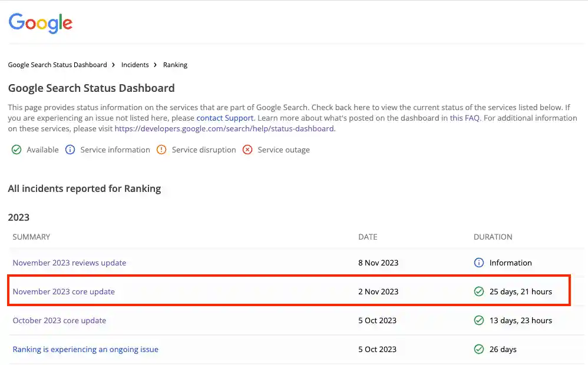
Task: Click the chevron after Google Search Status Dashboard breadcrumb
Action: [113, 65]
